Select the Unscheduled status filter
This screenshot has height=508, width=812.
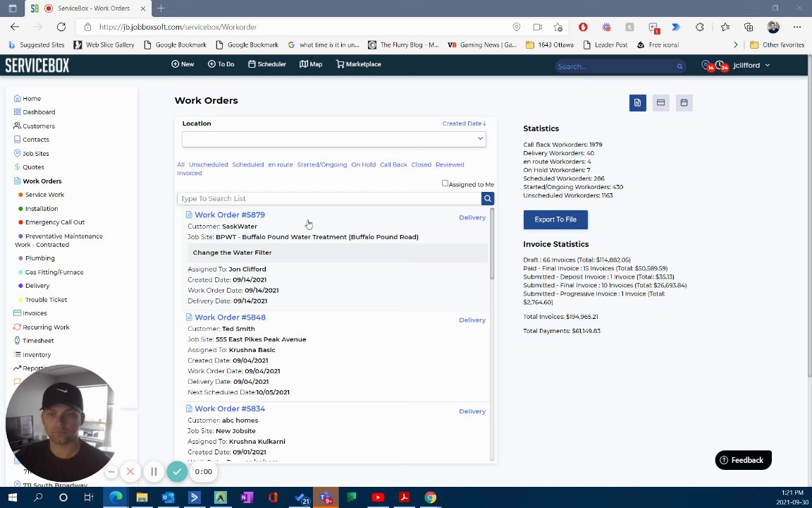(x=208, y=164)
